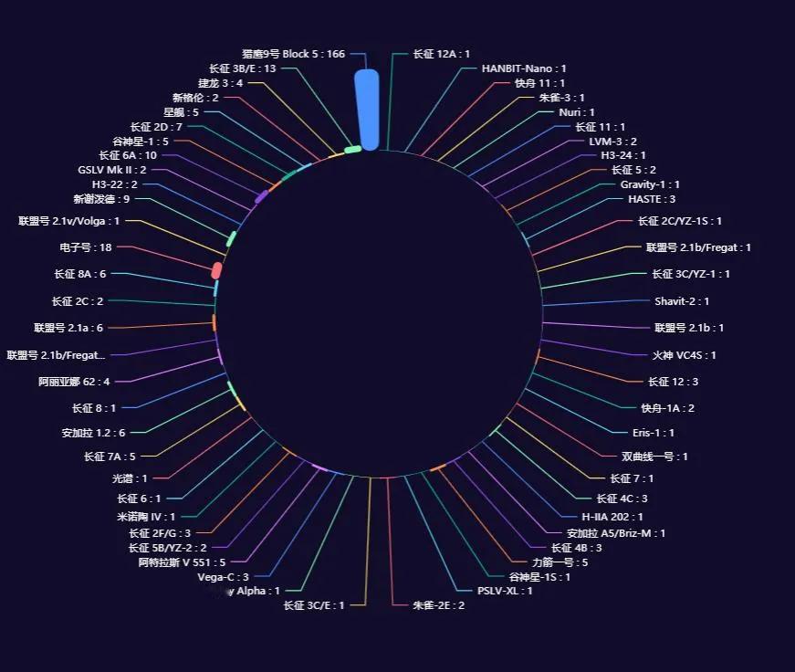
Task: Click the 'Shavit-2 : 1' label
Action: point(682,301)
